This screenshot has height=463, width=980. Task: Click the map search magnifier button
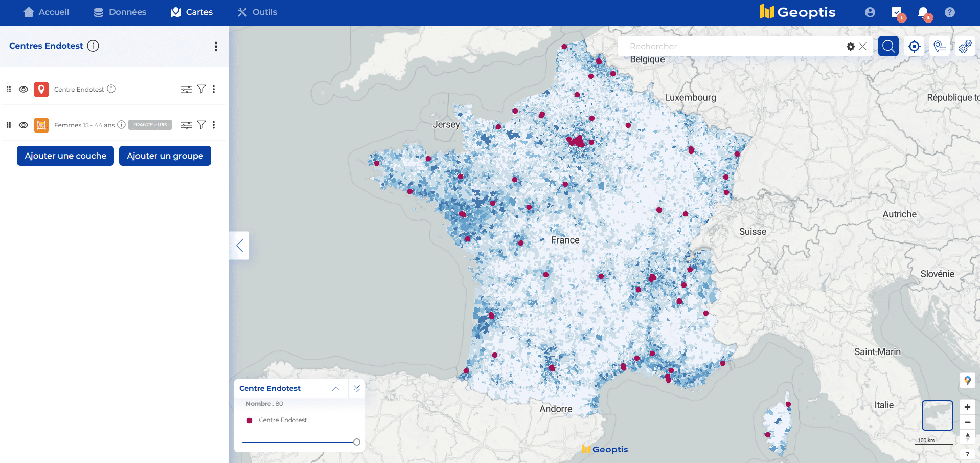coord(888,47)
